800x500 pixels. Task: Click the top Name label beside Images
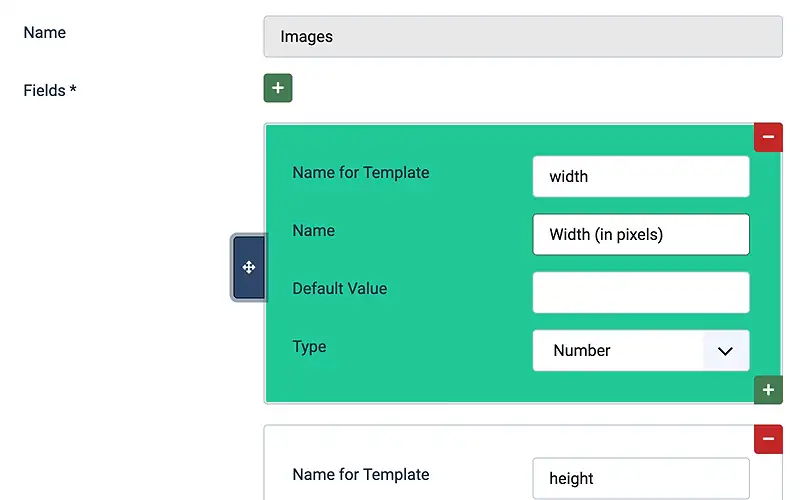(44, 33)
